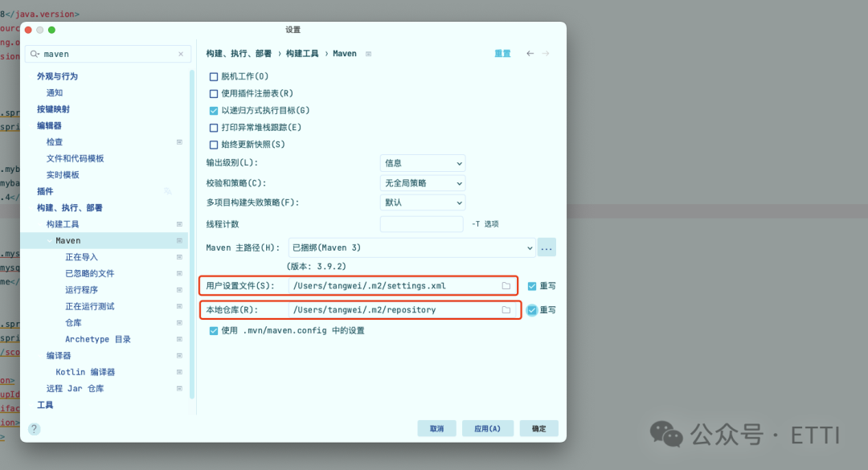This screenshot has height=470, width=868.
Task: Enable 打印异常堆栈跟踪(E) checkbox
Action: 214,128
